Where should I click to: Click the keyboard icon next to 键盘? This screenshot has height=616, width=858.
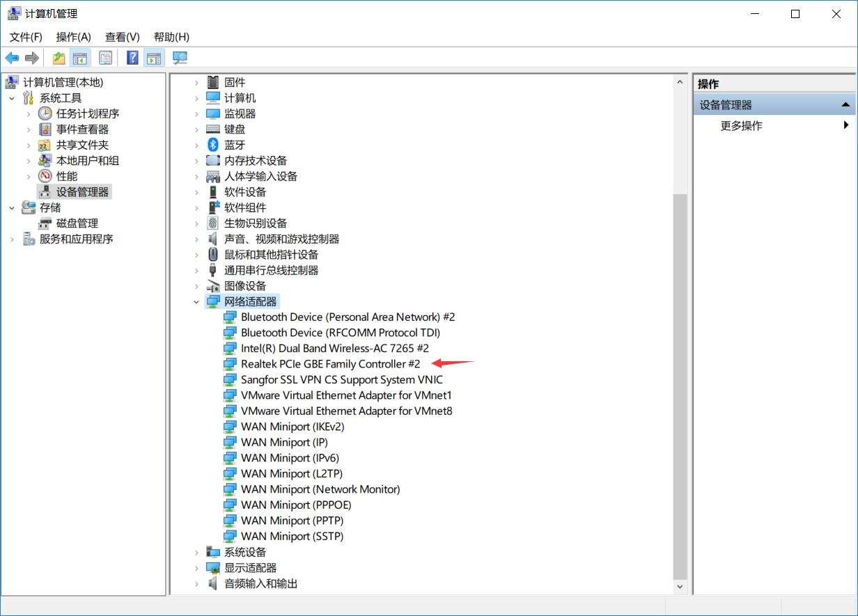coord(213,129)
